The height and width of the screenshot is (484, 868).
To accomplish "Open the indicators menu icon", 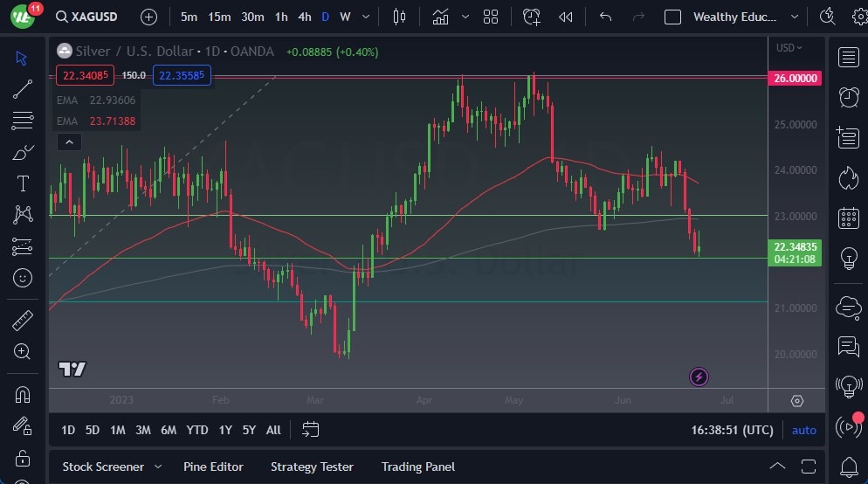I will coord(440,17).
